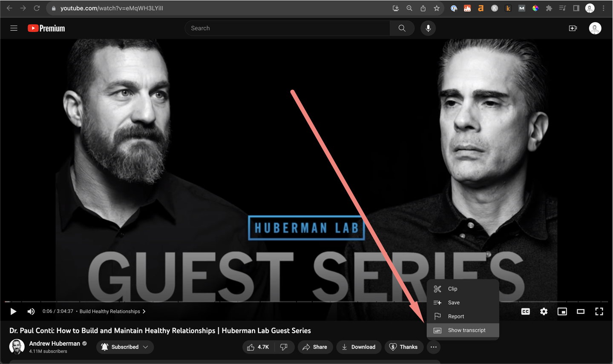Open browser zoom magnifier icon
This screenshot has width=613, height=364.
[409, 8]
